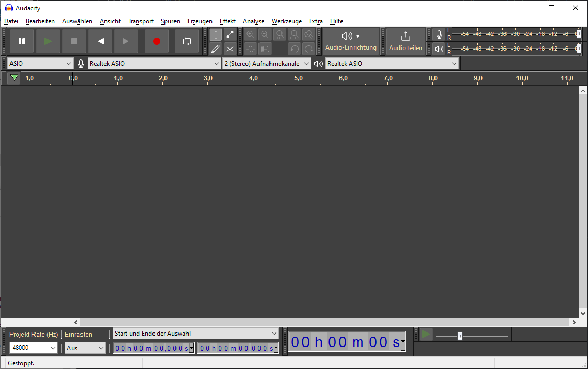Click the horizontal scrollbar left arrow
588x369 pixels.
pyautogui.click(x=76, y=322)
